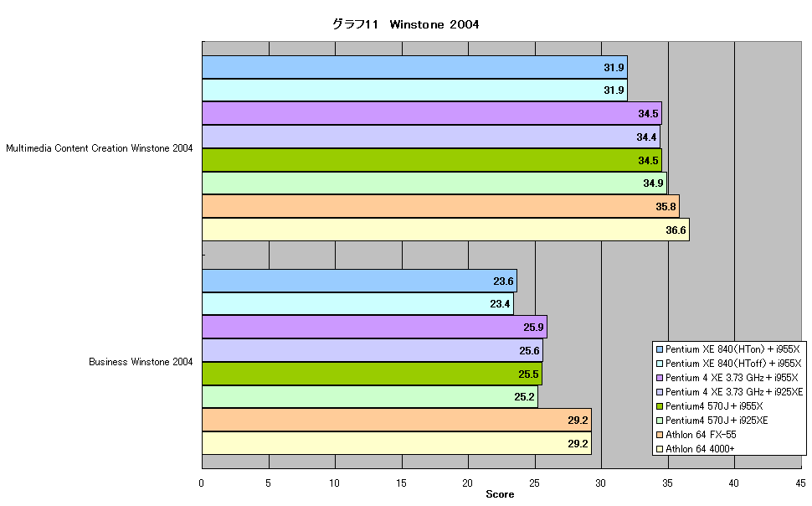Viewport: 812px width, 506px height.
Task: Click the Athlon 64 FX-55 legend swatch
Action: coord(660,435)
